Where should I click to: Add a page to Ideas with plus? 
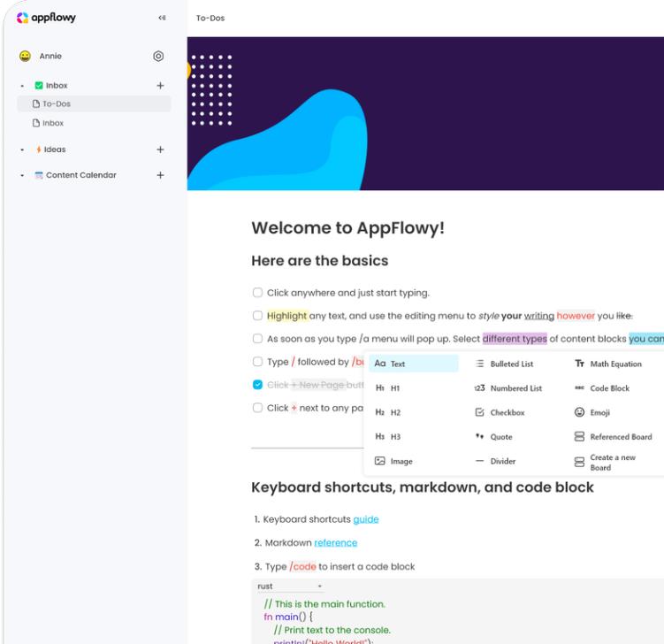click(x=160, y=149)
